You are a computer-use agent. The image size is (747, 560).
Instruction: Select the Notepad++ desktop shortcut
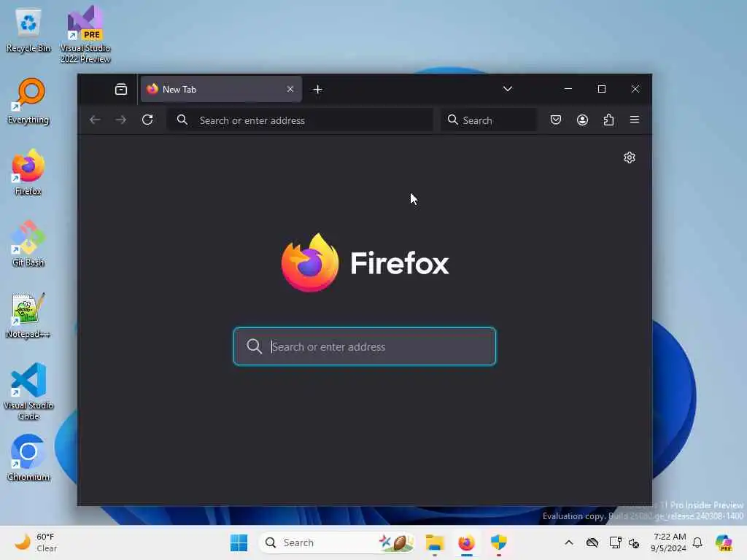(x=28, y=315)
